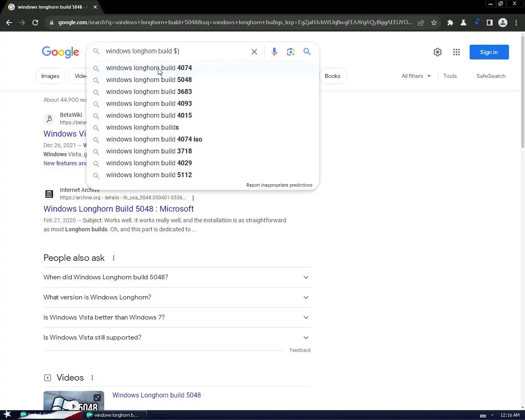
Task: Click the taskbar keyboard tray icon
Action: [x=483, y=415]
